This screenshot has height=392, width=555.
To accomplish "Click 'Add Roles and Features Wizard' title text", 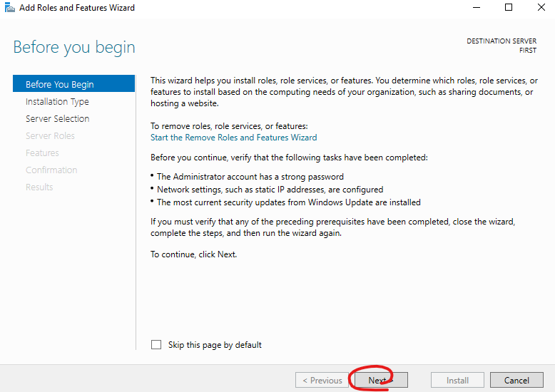I will (77, 7).
